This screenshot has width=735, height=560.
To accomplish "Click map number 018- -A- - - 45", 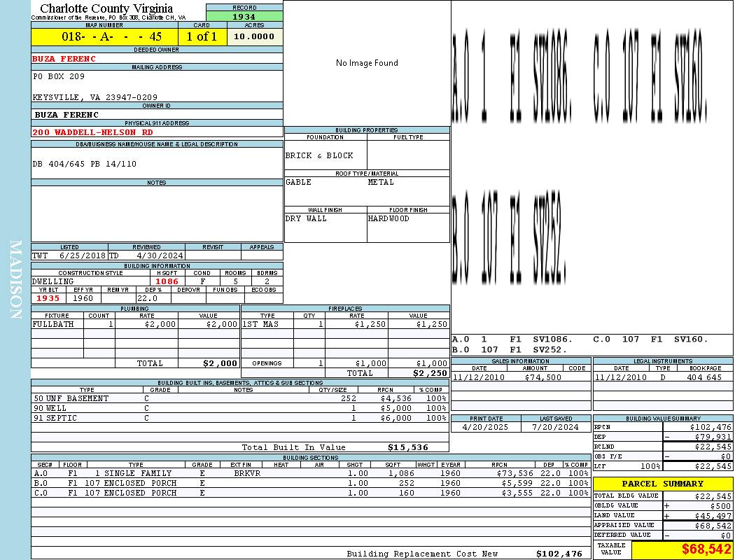I will [x=111, y=36].
